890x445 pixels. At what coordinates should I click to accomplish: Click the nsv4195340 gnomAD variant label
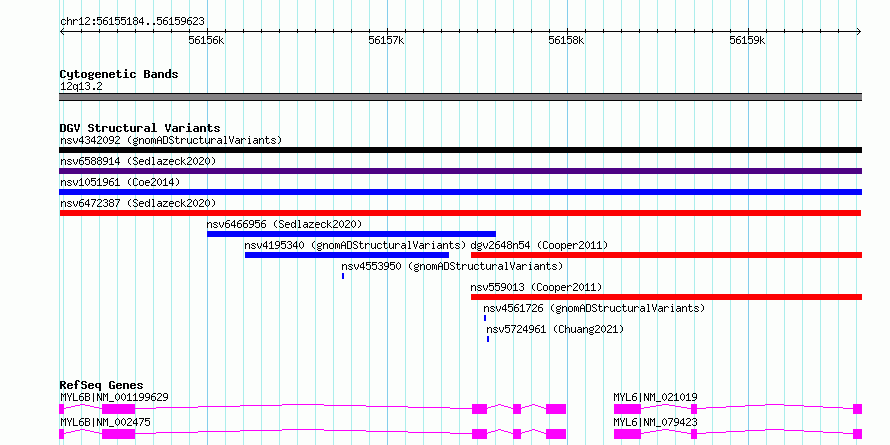[355, 245]
